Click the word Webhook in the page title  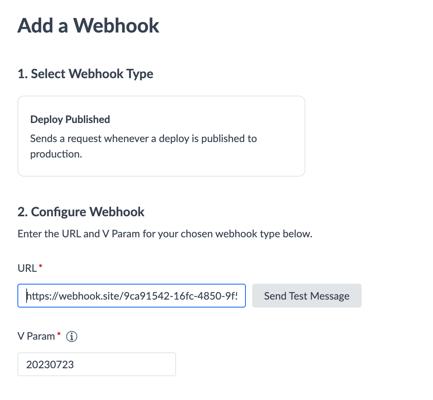pyautogui.click(x=116, y=26)
